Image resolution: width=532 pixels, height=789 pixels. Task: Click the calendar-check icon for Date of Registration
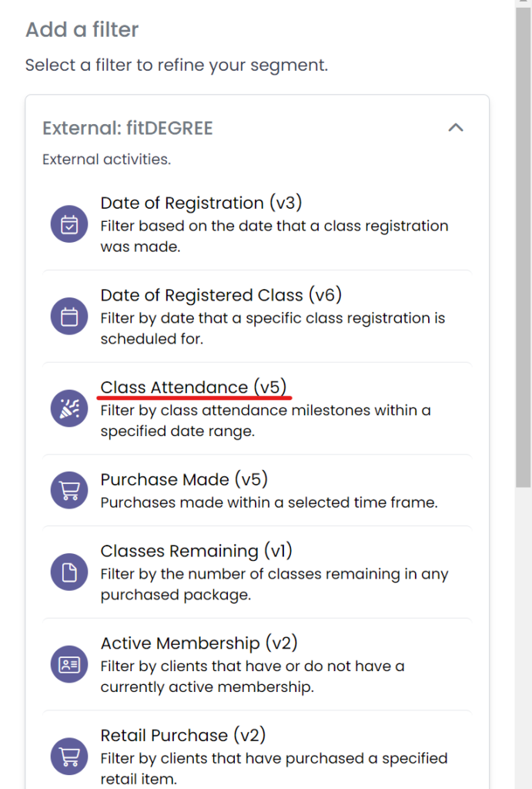tap(69, 225)
